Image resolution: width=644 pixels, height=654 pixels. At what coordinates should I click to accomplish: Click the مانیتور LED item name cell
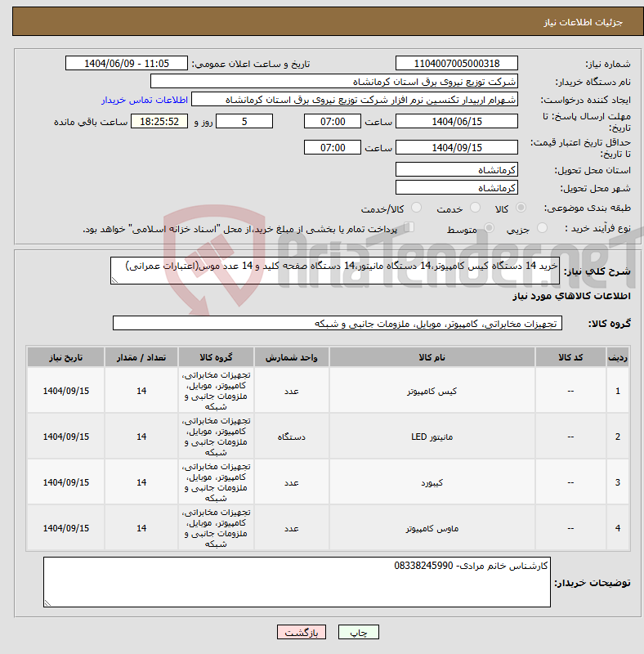tap(432, 437)
